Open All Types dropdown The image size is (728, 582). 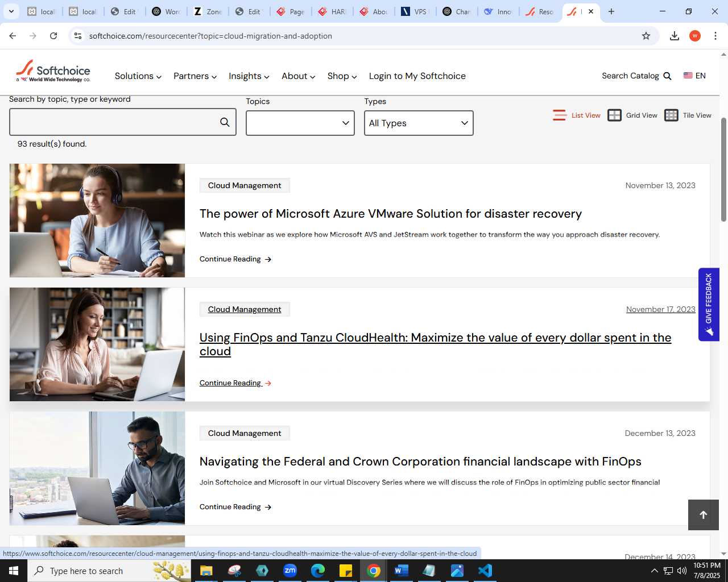point(419,123)
